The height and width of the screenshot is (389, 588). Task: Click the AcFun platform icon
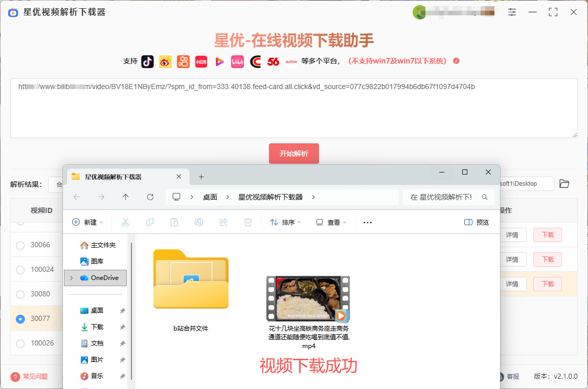(291, 61)
